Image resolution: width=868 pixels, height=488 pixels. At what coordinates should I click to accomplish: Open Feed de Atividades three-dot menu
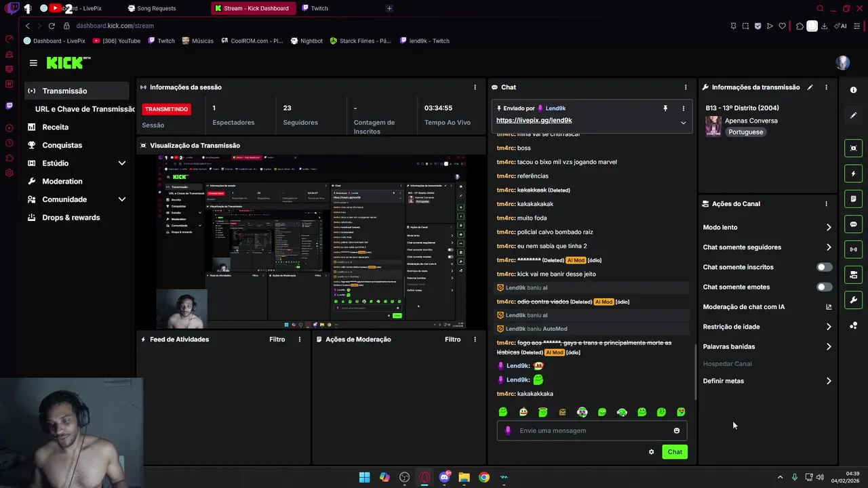pos(300,340)
